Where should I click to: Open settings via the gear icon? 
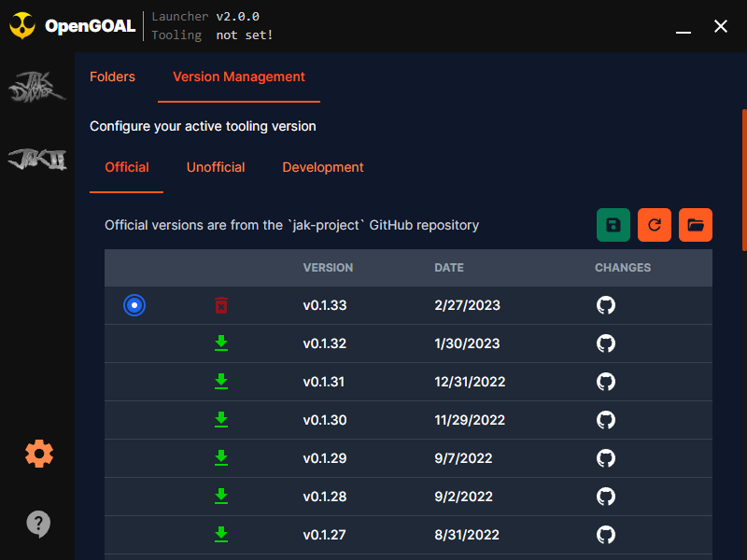(x=38, y=454)
